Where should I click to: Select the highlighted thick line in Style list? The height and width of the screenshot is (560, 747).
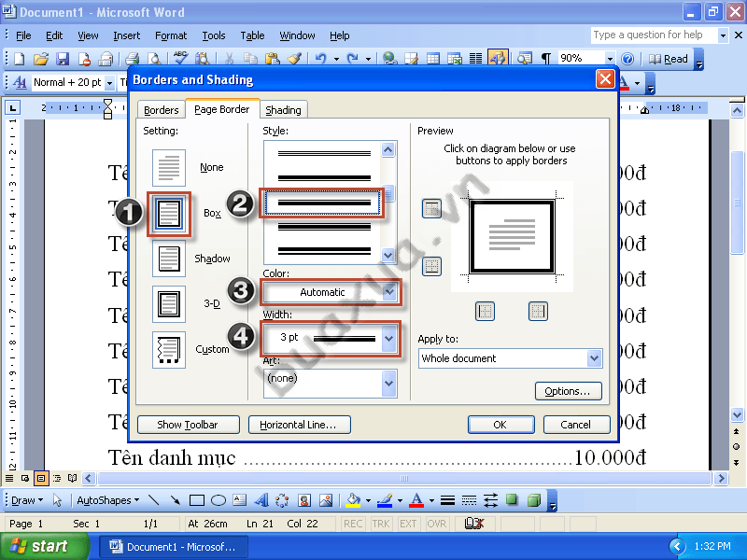coord(323,203)
